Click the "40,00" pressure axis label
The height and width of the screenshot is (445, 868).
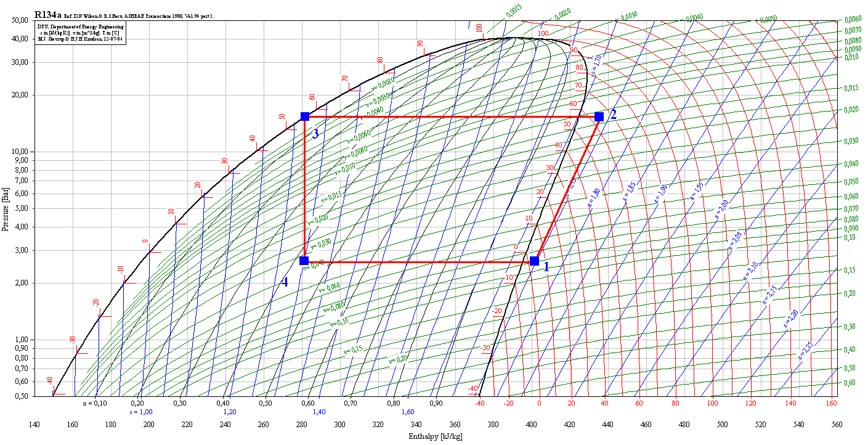click(20, 39)
